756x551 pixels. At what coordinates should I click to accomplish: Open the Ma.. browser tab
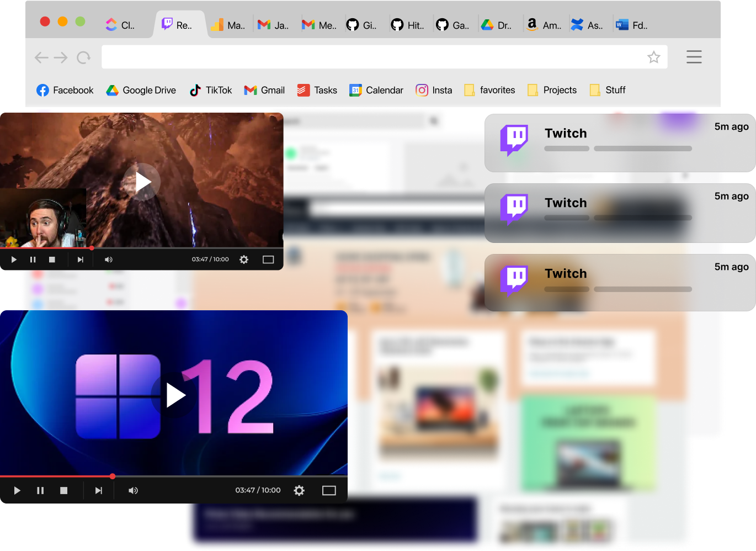(228, 25)
